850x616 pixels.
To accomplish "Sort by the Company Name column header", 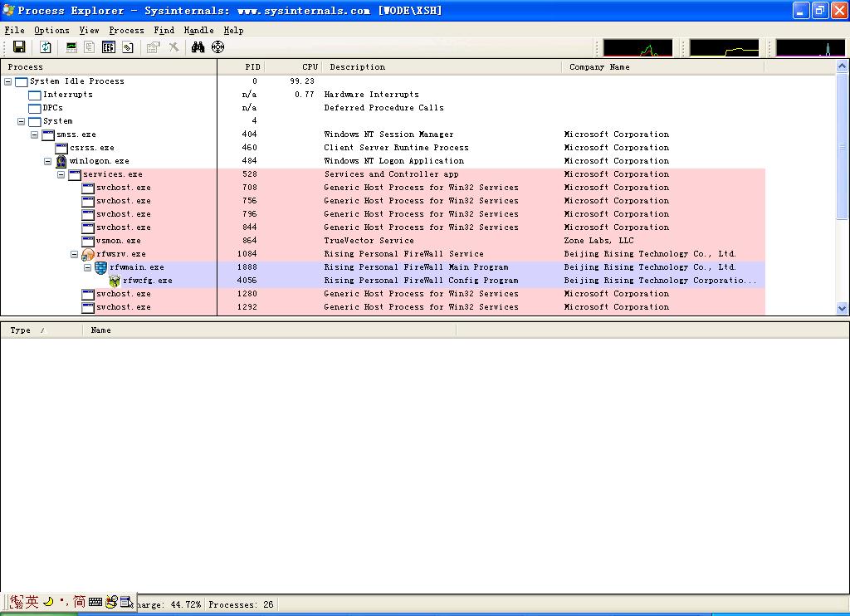I will 662,67.
